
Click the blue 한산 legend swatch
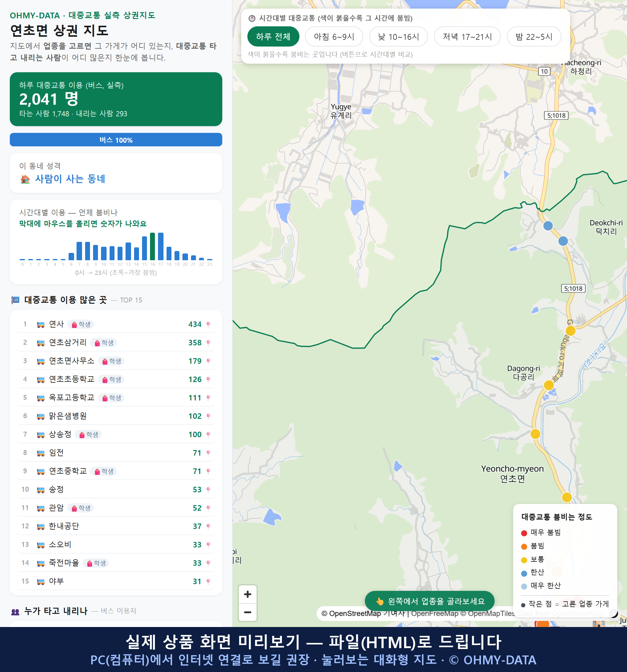click(524, 573)
